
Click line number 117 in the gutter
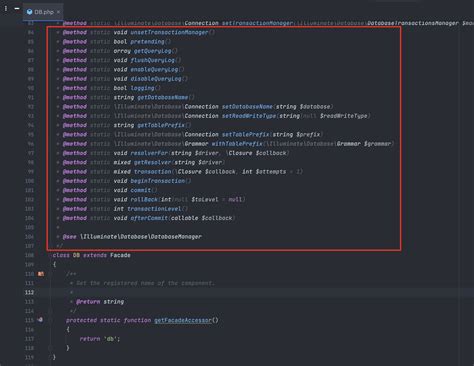point(29,339)
